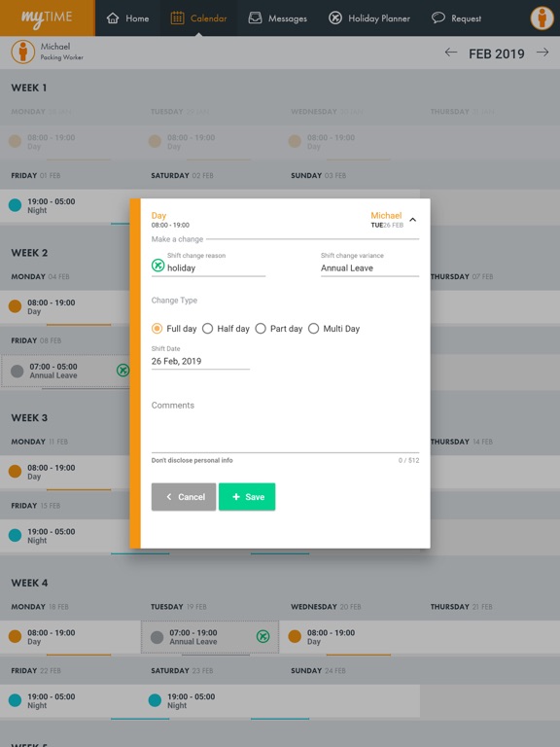
Task: Click the plane icon on Tuesday 19 Feb leave
Action: pyautogui.click(x=262, y=636)
